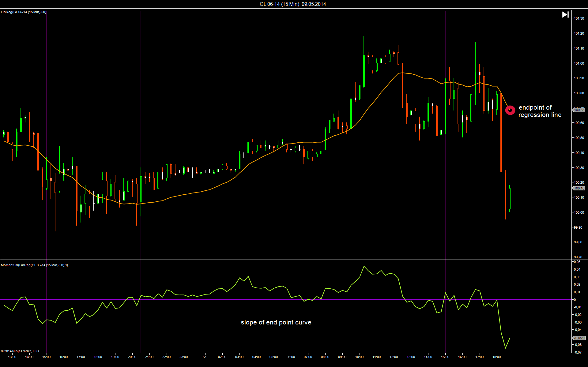This screenshot has height=367, width=588.
Task: Click the 18:00 label at right time axis
Action: tap(496, 357)
